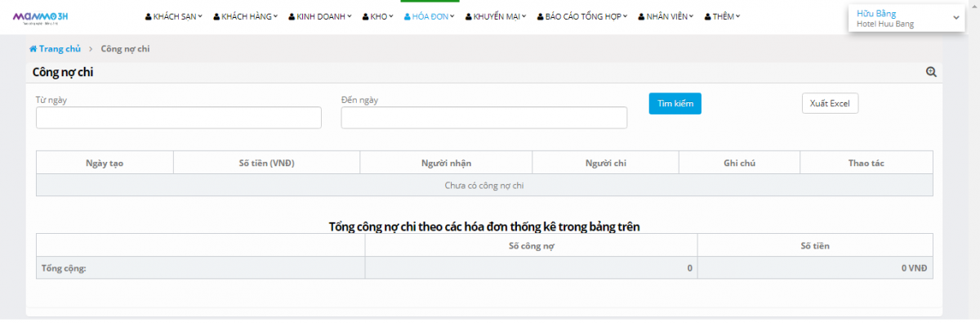Focus the Đến ngày date field
The image size is (980, 323).
coord(484,118)
